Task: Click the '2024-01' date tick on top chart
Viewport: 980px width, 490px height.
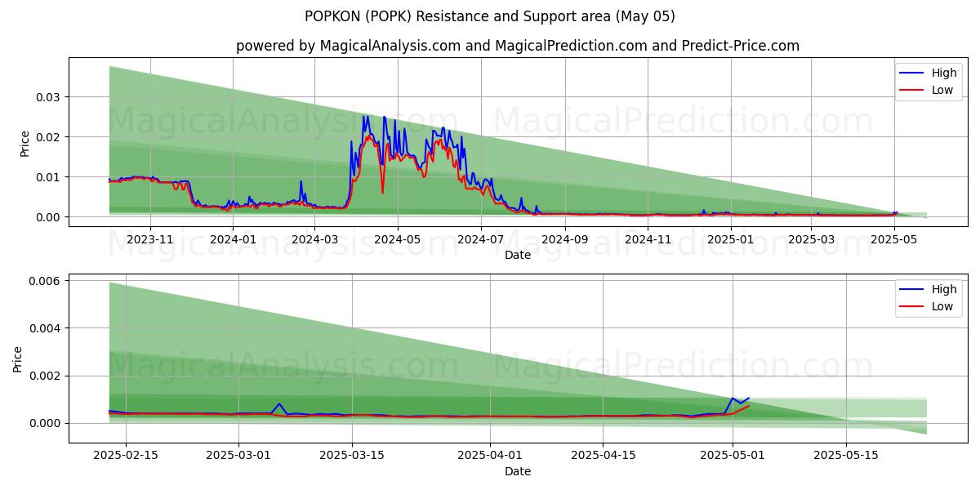Action: [234, 239]
